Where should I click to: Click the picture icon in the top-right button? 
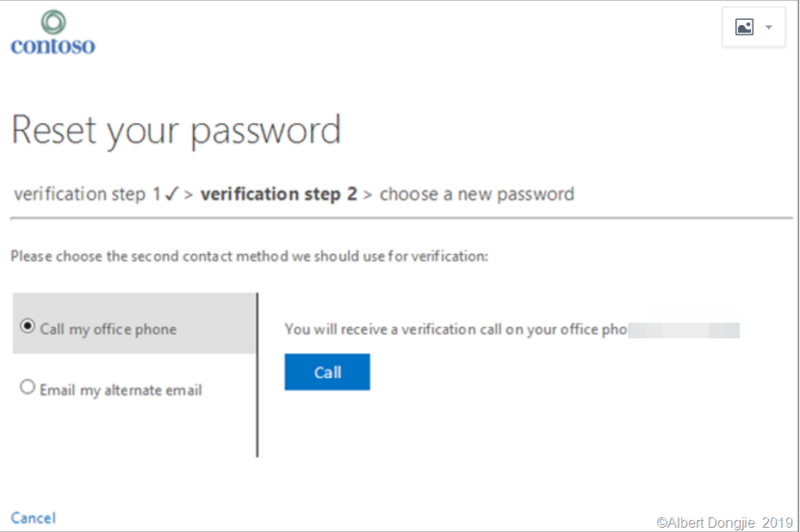745,28
